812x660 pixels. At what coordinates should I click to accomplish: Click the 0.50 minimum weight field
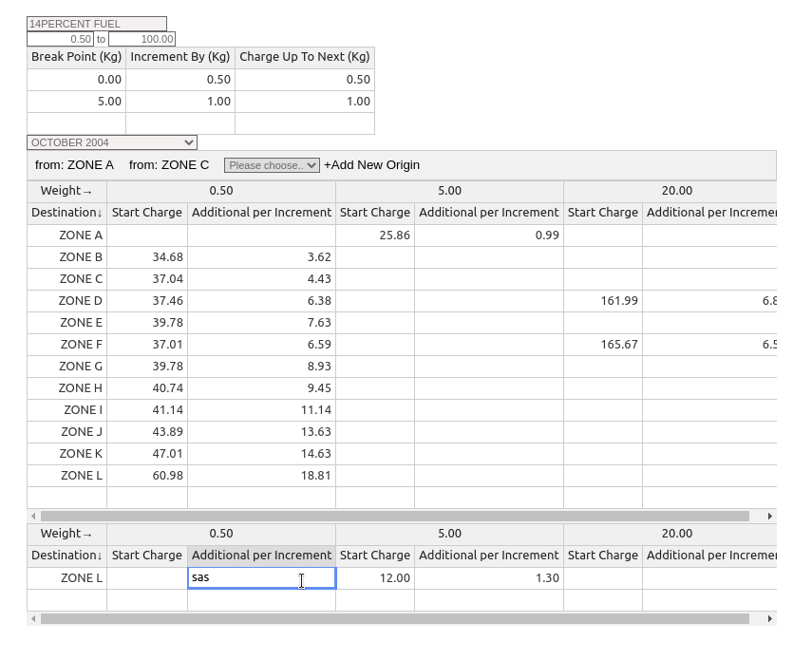pos(60,39)
